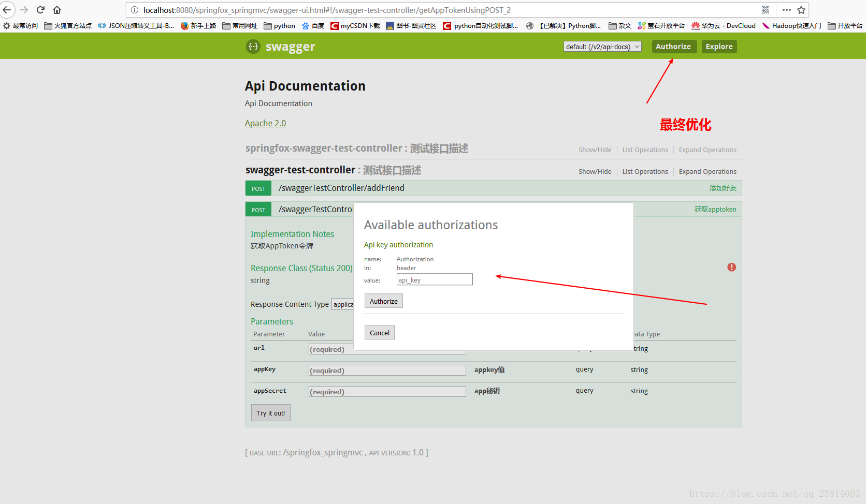Show/Hide swagger-test-controller operations

[x=595, y=172]
